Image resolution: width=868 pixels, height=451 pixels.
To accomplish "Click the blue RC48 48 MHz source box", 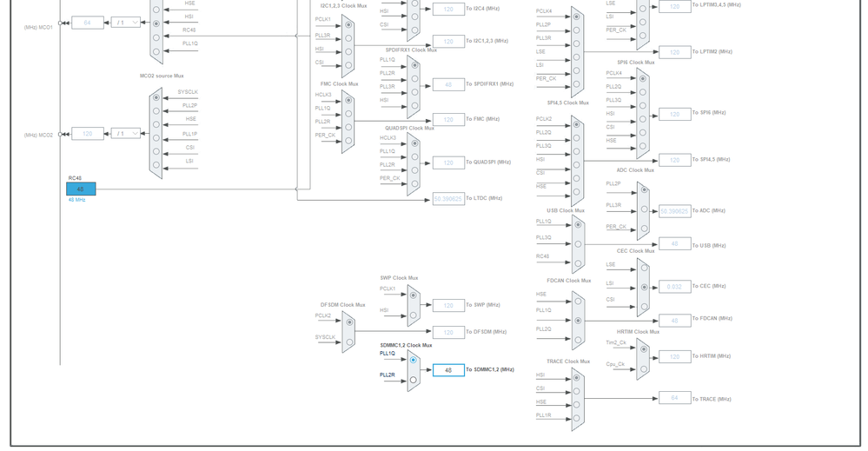I will click(81, 189).
